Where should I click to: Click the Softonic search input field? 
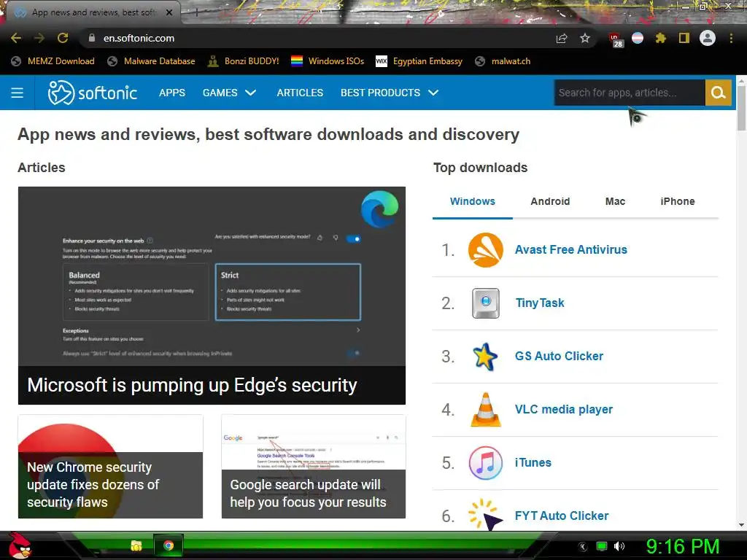pyautogui.click(x=630, y=93)
